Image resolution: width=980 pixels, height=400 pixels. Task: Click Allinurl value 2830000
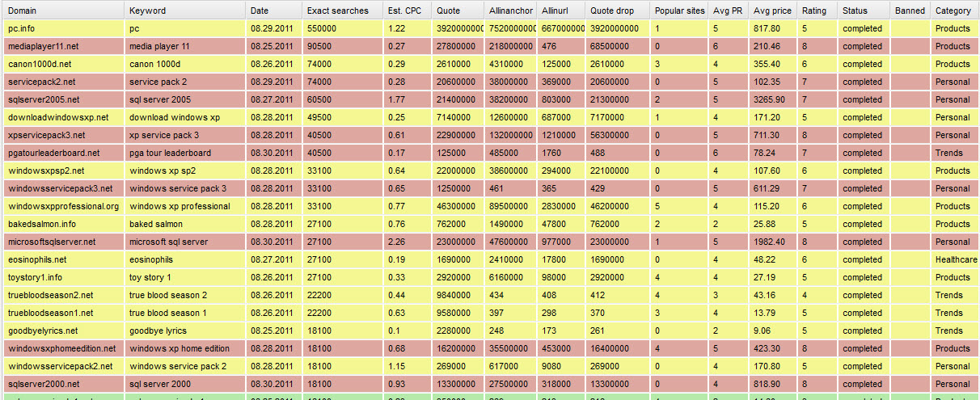tap(561, 206)
